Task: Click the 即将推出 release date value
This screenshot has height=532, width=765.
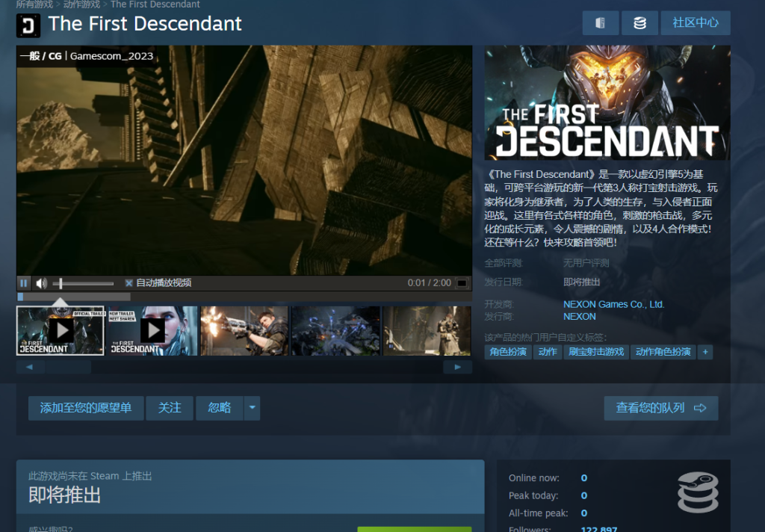Action: pos(581,282)
